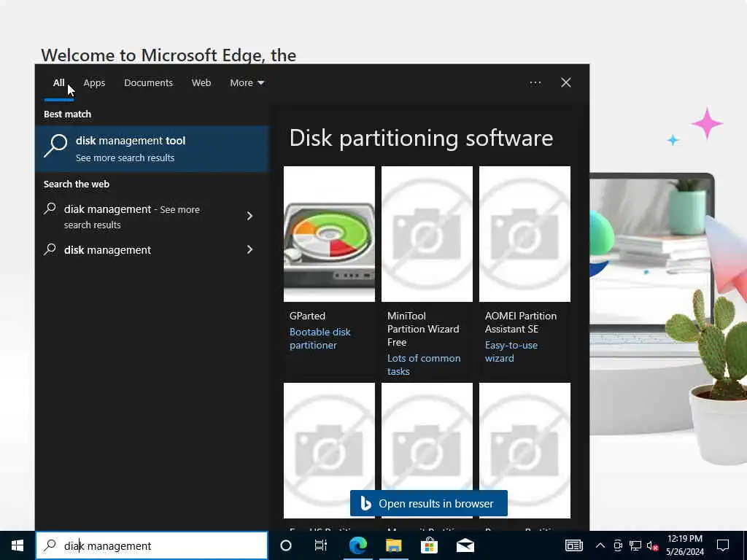Open Microsoft Store from taskbar

pos(429,545)
